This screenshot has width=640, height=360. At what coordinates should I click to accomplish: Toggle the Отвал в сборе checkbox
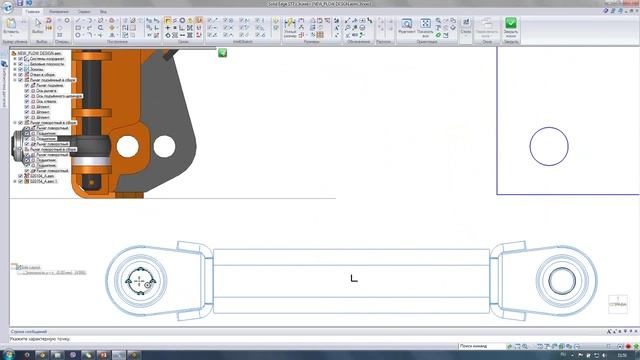coord(20,75)
